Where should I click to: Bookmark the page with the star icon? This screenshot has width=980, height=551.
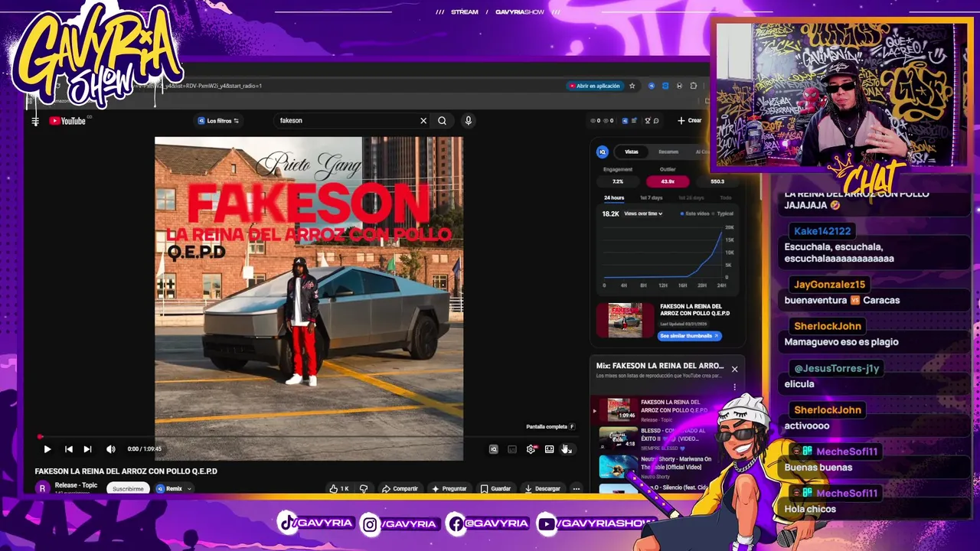[632, 86]
